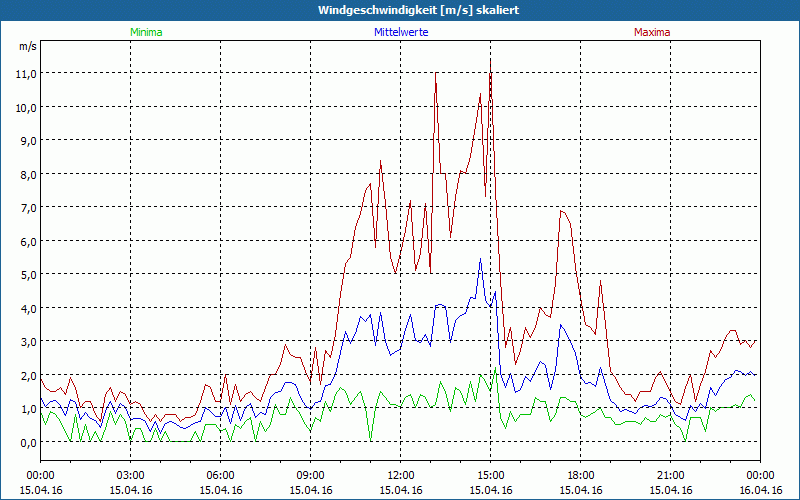Click the m/s unit label on y-axis

26,46
